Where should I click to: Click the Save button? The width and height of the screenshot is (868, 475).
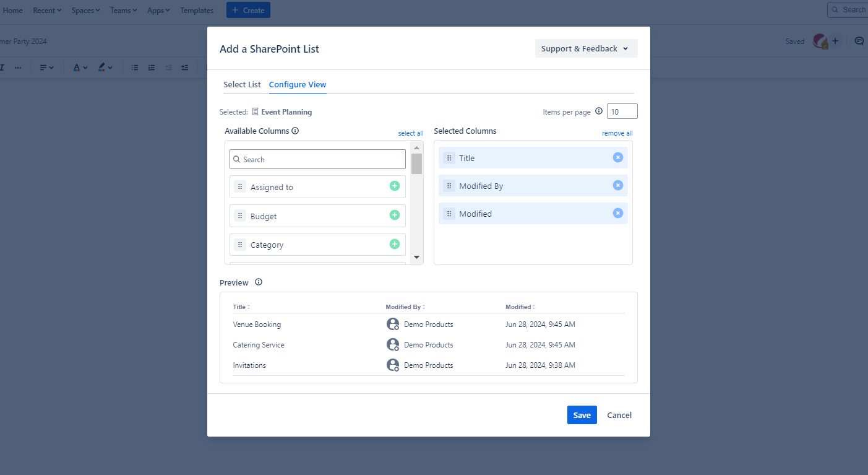[x=582, y=415]
